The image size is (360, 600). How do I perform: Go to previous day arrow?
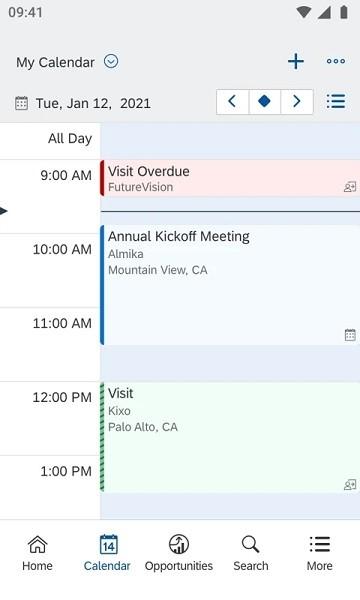(x=233, y=101)
